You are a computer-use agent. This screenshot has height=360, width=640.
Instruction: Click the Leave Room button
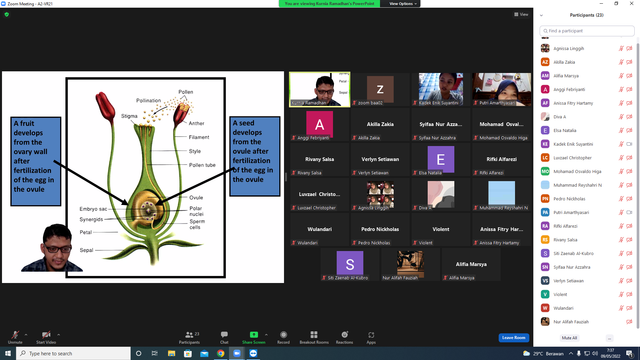513,338
